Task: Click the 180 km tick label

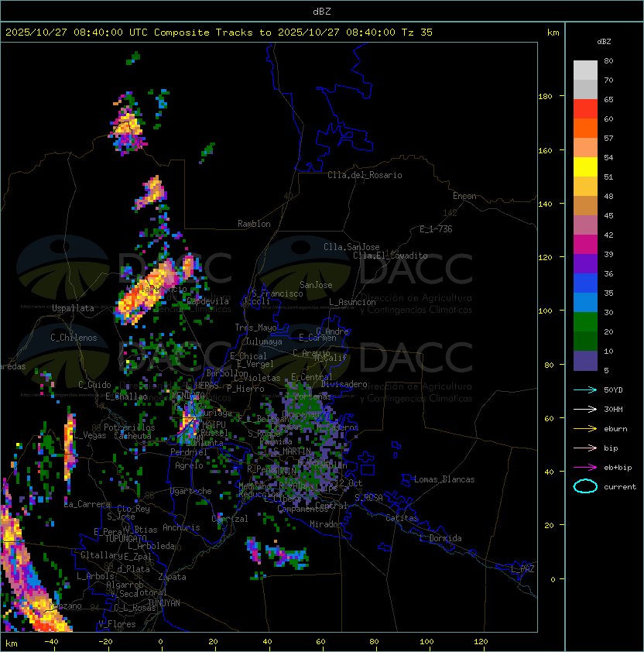Action: pos(545,97)
